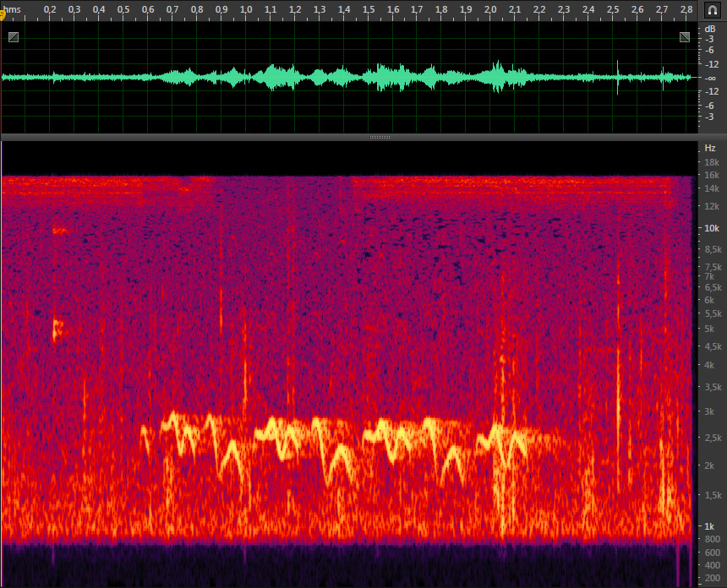Click the 2,5k label on frequency scale
727x588 pixels.
click(713, 438)
